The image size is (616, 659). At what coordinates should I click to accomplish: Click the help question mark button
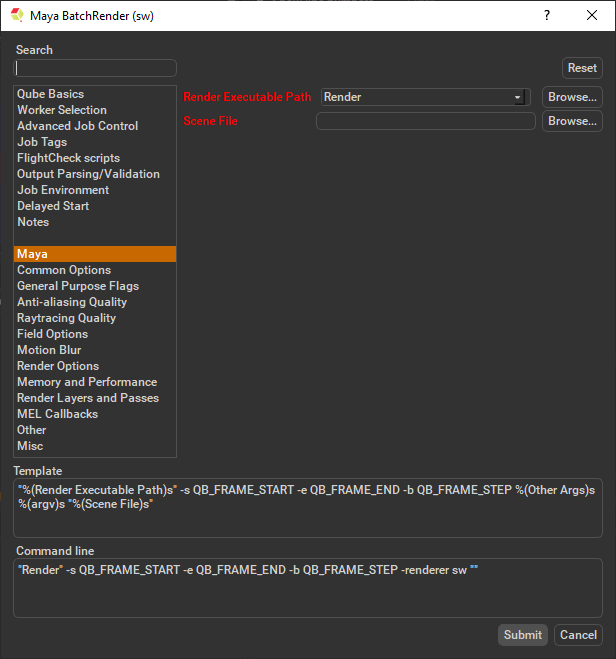coord(546,16)
